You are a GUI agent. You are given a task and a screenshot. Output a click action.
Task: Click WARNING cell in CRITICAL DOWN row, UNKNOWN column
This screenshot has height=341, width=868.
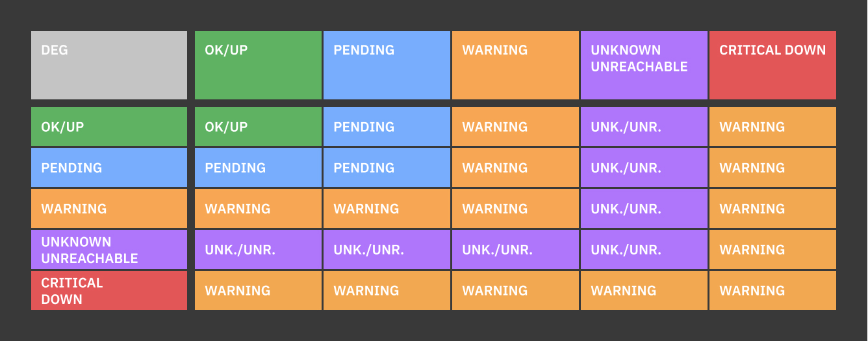tap(644, 290)
